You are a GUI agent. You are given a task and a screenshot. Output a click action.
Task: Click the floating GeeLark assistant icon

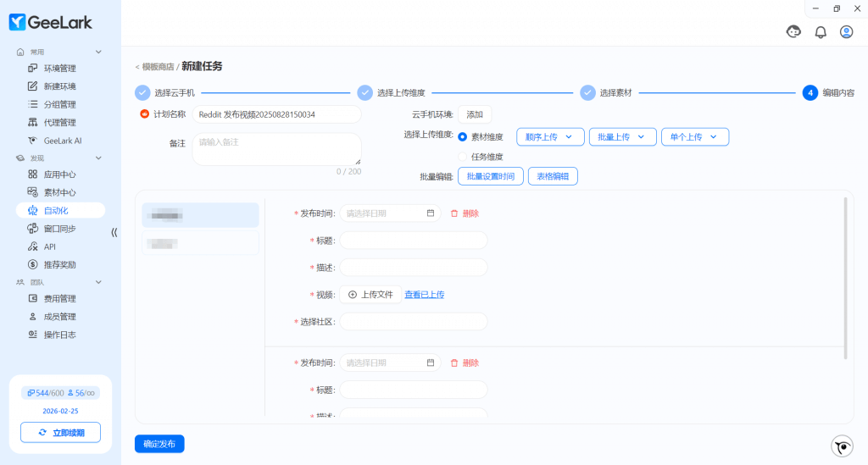pyautogui.click(x=842, y=446)
